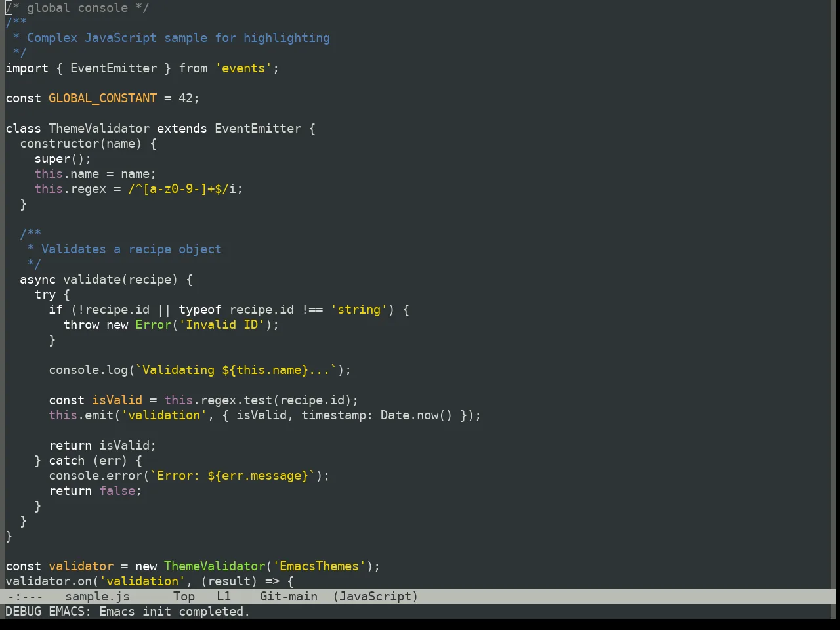The image size is (840, 630).
Task: Click the (JavaScript) major mode indicator
Action: click(x=375, y=597)
